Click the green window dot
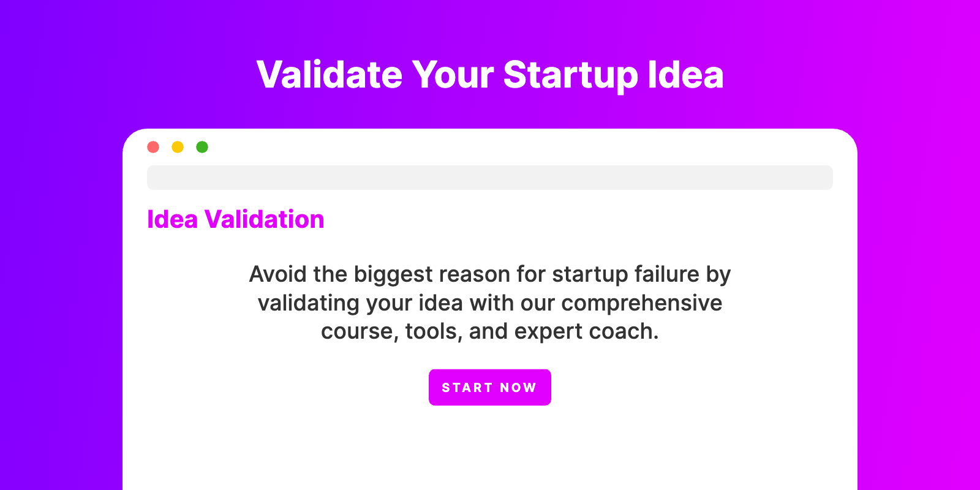The image size is (980, 490). 202,147
